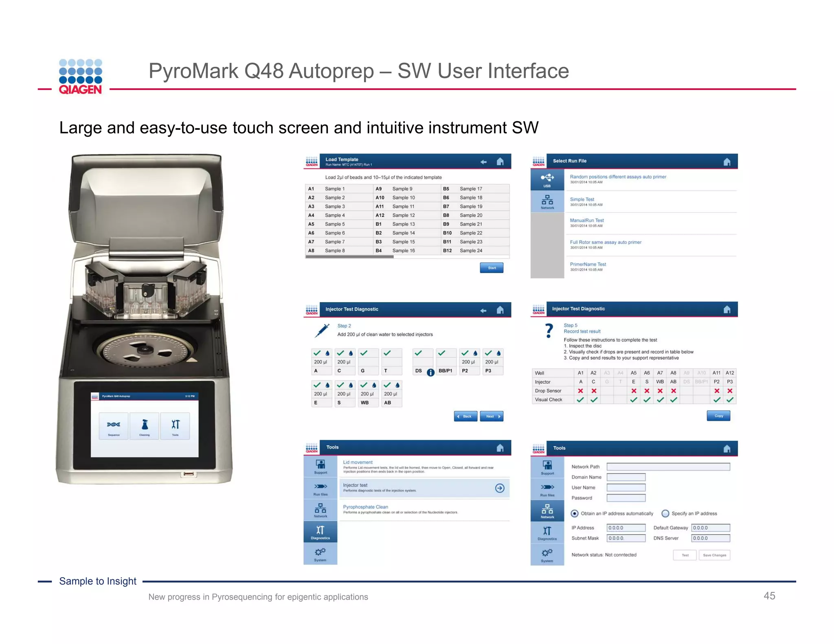Viewport: 834px width, 644px height.
Task: Toggle the checkmark for injector G
Action: pos(364,353)
